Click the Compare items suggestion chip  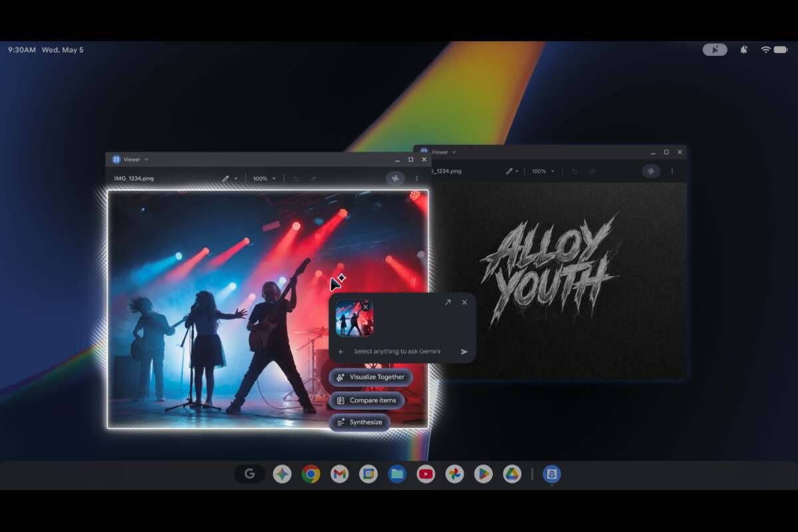(366, 400)
